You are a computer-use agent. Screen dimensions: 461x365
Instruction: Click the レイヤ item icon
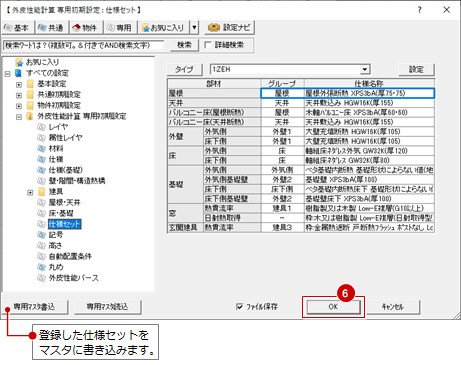[41, 127]
